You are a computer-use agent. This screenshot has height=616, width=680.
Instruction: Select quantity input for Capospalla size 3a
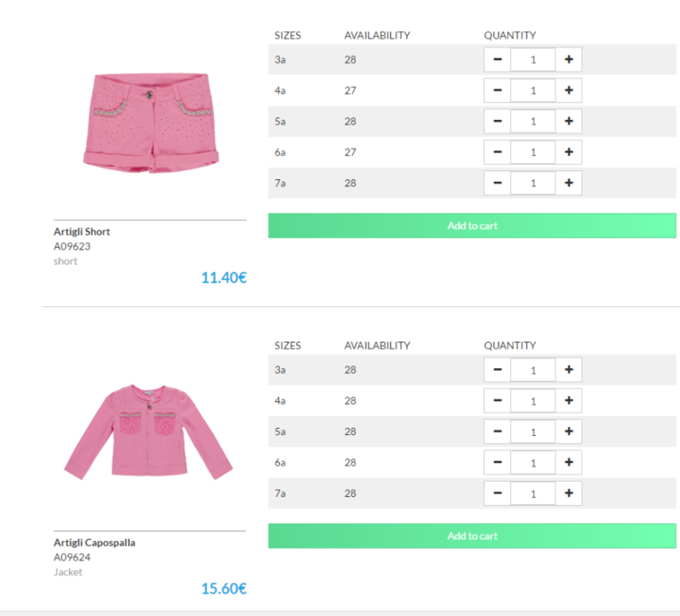click(533, 370)
